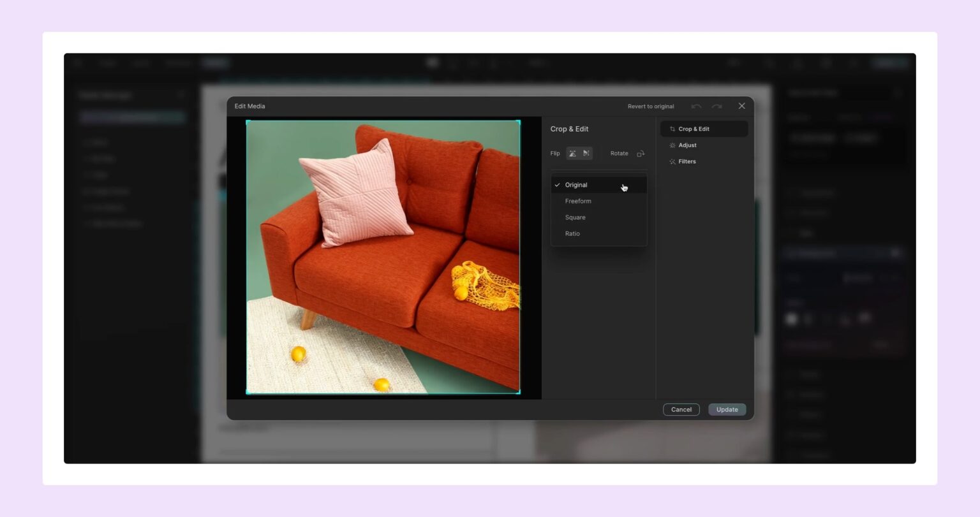Open the Filters tab
This screenshot has height=517, width=980.
(x=687, y=162)
